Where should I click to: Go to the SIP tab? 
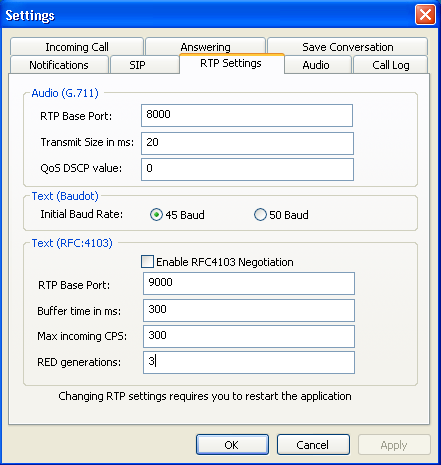click(x=137, y=65)
